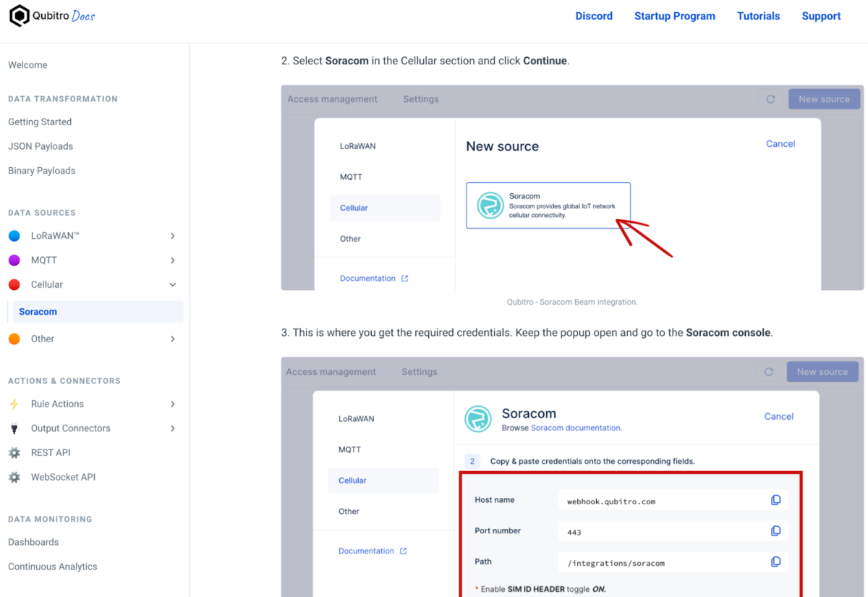Expand the LoRaWAN sidebar chevron

tap(172, 235)
